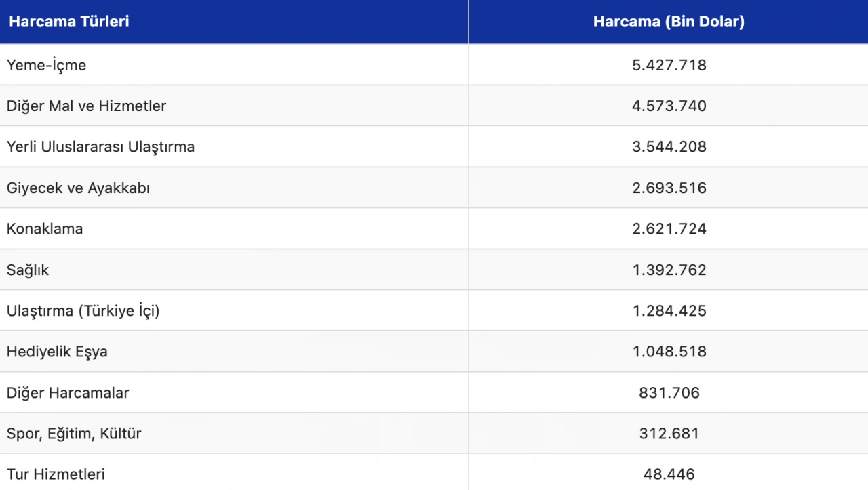868x490 pixels.
Task: Click the value 2.693.516
Action: [669, 188]
